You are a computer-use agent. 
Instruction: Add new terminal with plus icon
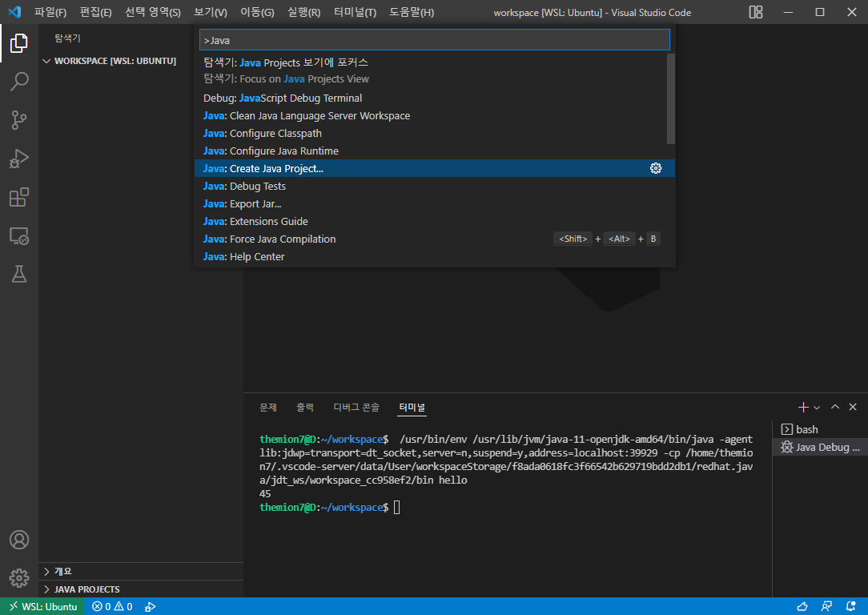802,408
